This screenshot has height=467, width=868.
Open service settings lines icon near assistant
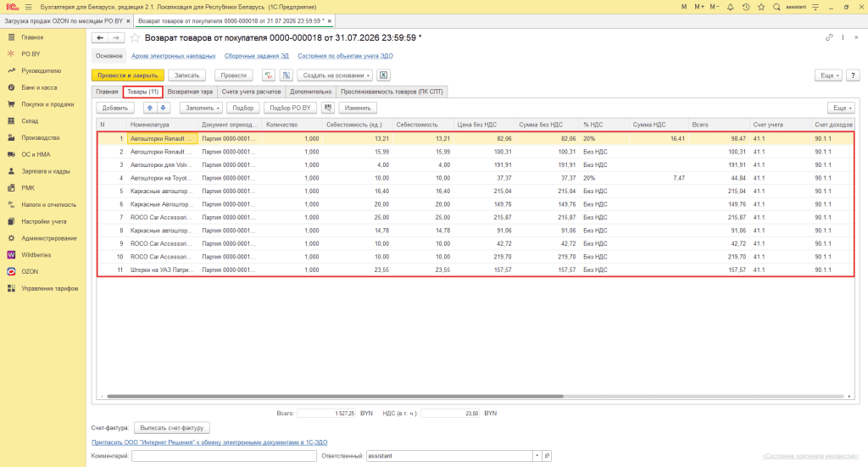click(815, 7)
